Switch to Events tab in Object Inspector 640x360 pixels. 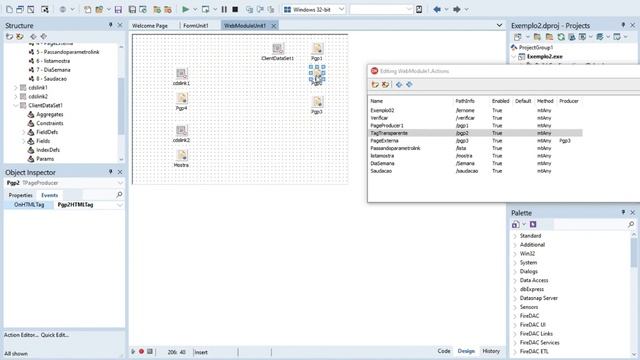pos(49,195)
